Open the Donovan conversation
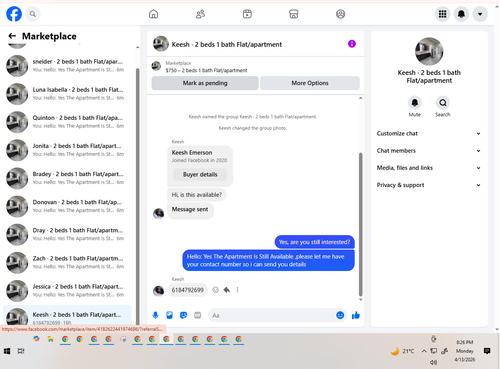 click(68, 206)
